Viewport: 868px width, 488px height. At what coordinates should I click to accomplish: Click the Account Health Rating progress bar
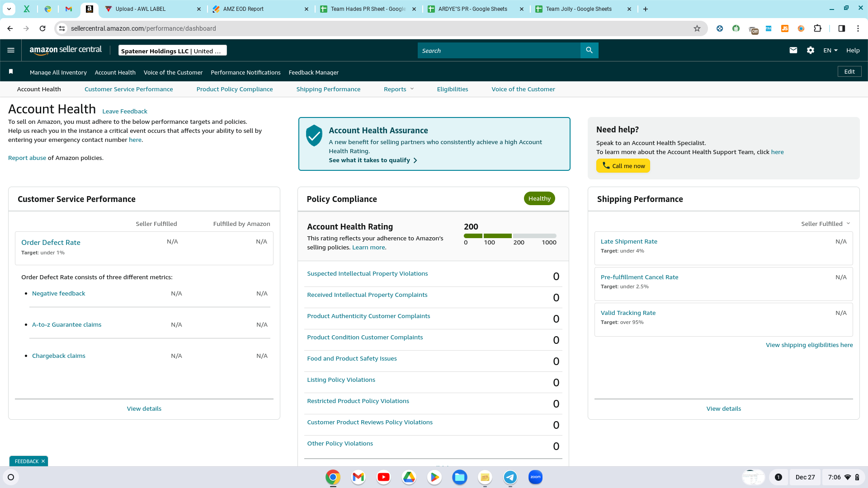(x=510, y=236)
